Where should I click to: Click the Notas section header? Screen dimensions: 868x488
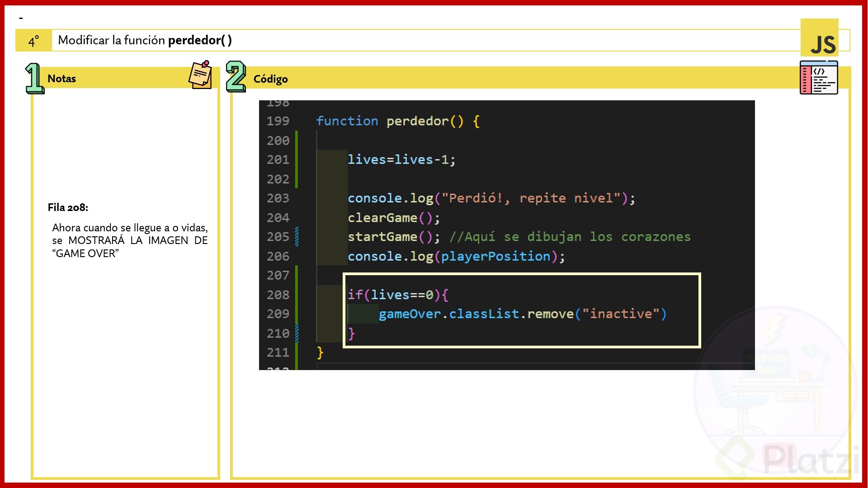(62, 79)
